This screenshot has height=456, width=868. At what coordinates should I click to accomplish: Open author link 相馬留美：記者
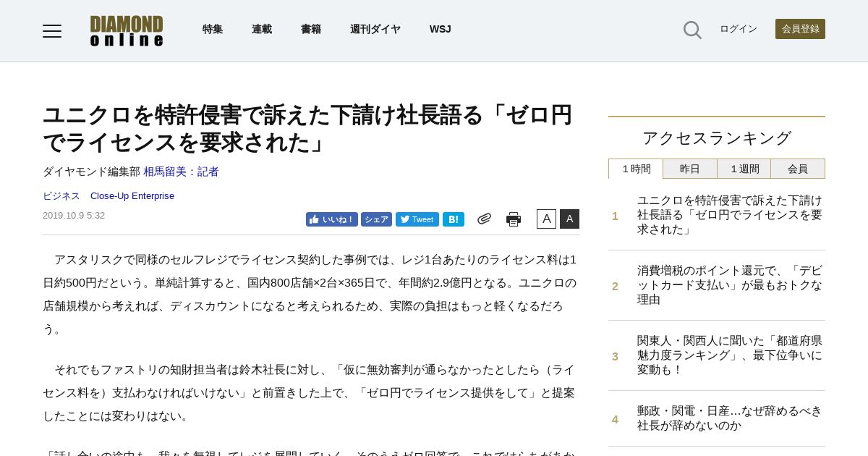pos(181,172)
